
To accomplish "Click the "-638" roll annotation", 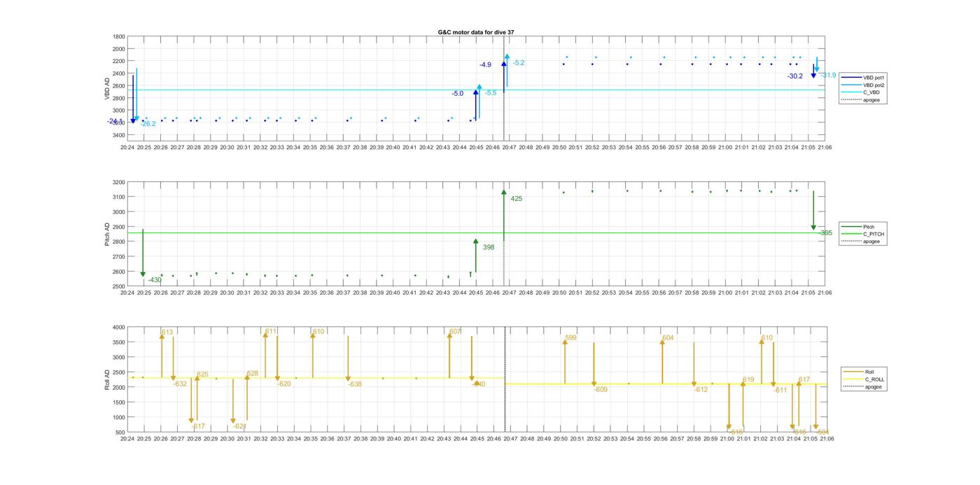I will [355, 384].
